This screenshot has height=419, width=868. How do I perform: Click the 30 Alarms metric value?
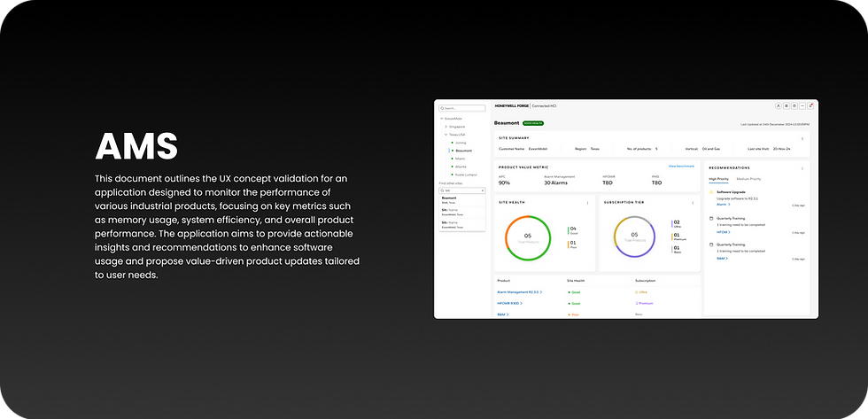click(x=556, y=182)
